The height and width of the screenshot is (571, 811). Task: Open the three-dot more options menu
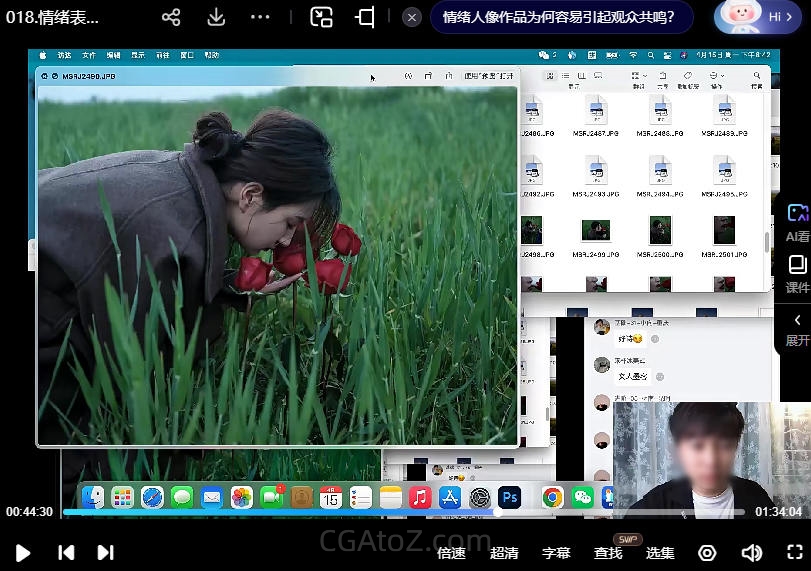pyautogui.click(x=260, y=17)
